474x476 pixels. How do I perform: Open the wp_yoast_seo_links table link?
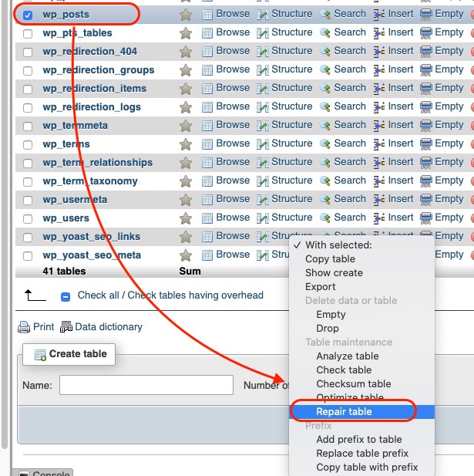click(91, 237)
